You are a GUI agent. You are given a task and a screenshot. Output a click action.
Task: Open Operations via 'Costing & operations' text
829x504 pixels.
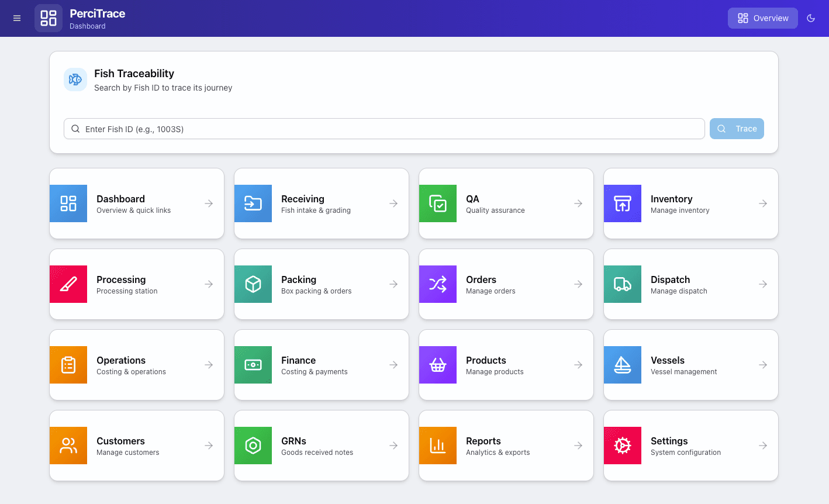[131, 372]
